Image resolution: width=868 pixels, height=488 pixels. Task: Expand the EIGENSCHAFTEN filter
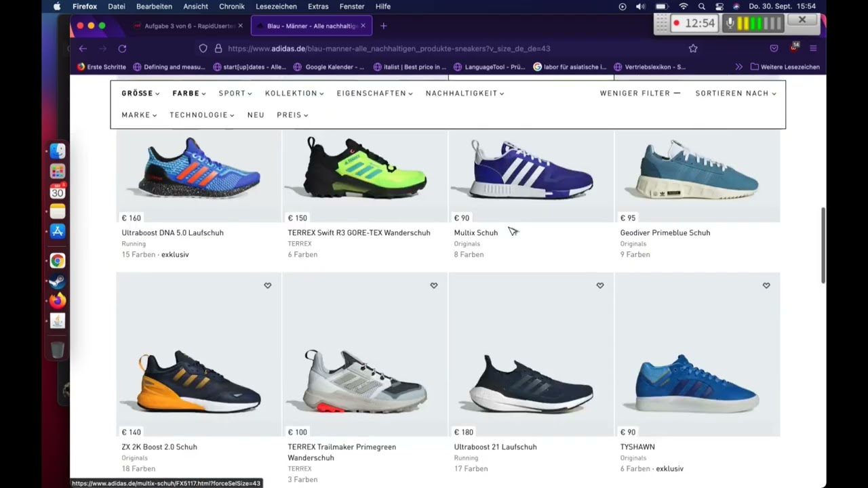click(x=375, y=94)
